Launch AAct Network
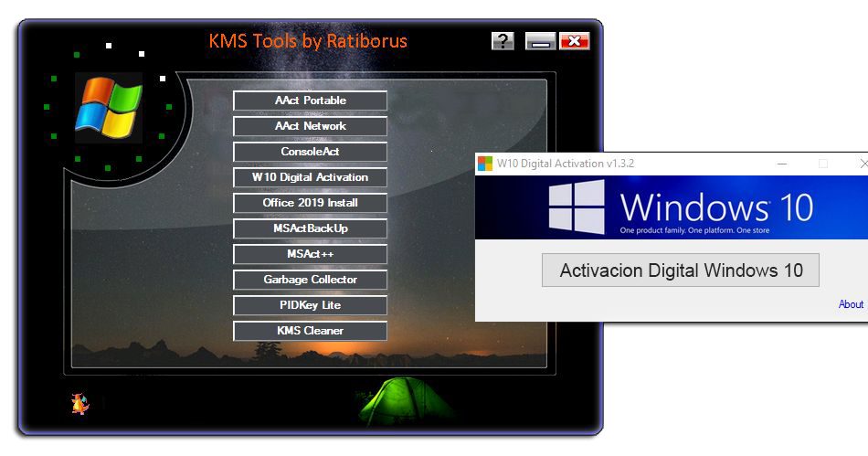Screen dimensions: 868x456 (x=310, y=126)
